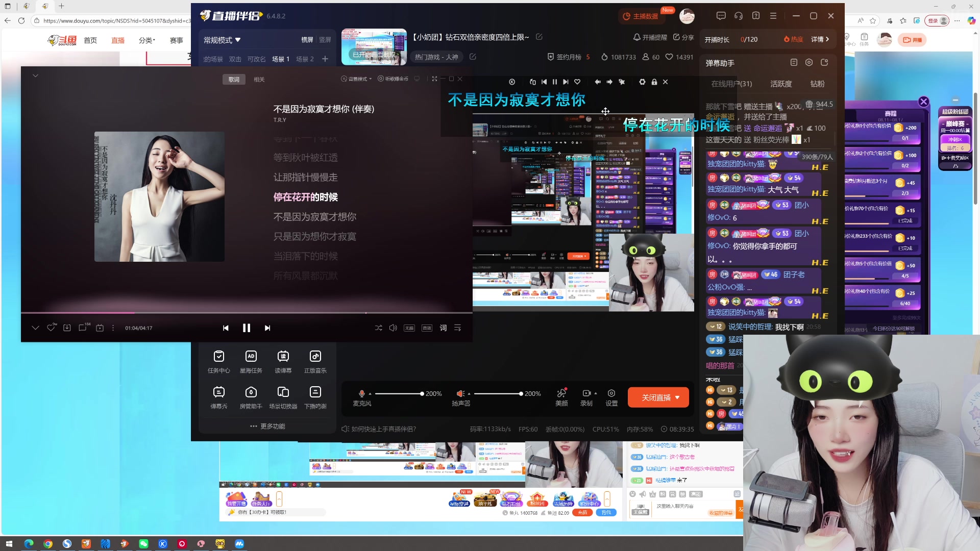Click the 录制 record icon
This screenshot has height=551, width=980.
(x=586, y=393)
